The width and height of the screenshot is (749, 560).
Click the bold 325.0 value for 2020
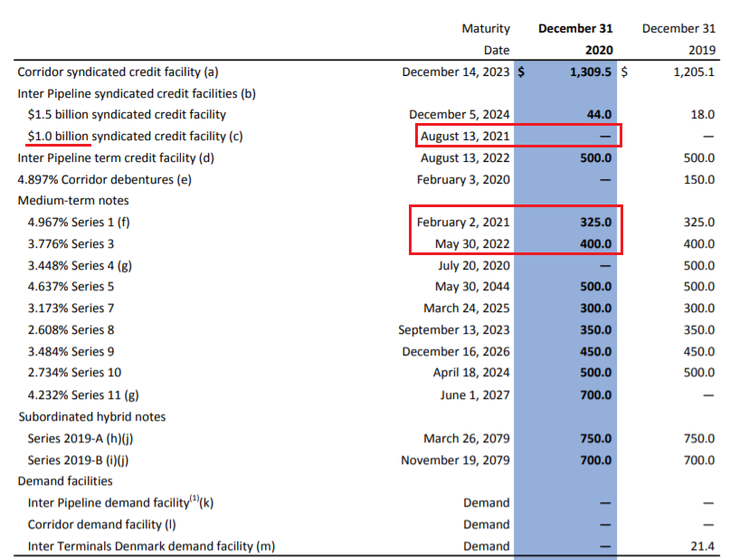pos(595,223)
